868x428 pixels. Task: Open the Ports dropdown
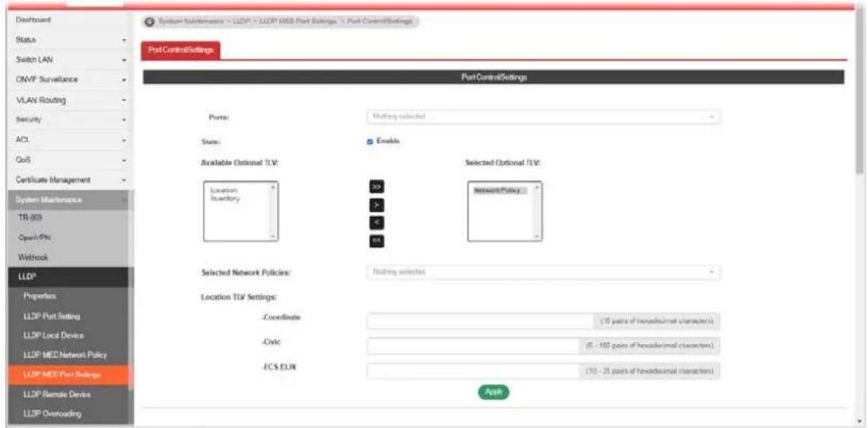(544, 117)
